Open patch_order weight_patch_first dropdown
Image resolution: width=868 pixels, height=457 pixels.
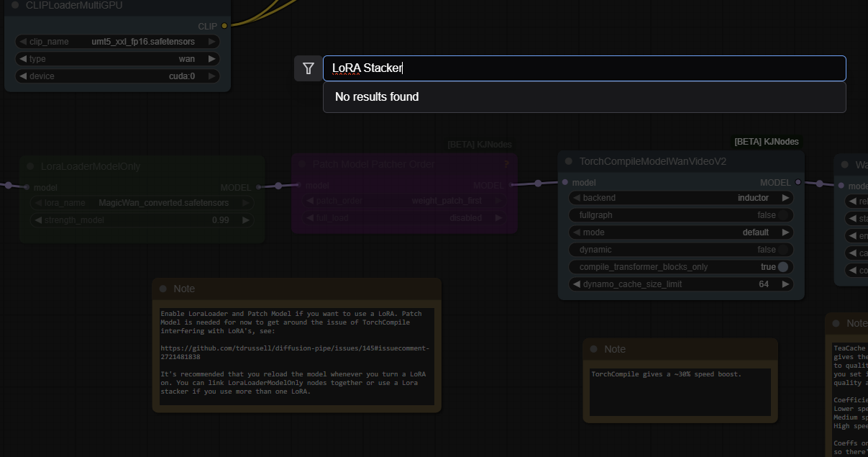[x=404, y=201]
